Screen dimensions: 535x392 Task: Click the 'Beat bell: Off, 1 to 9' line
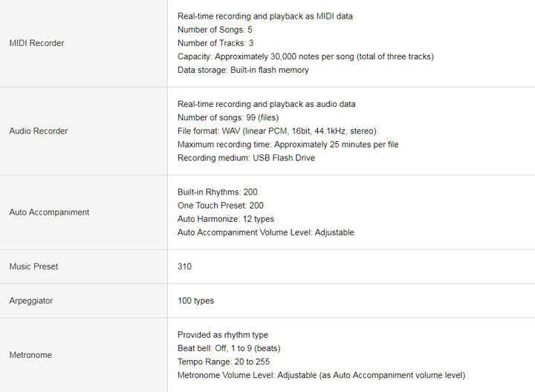[229, 348]
